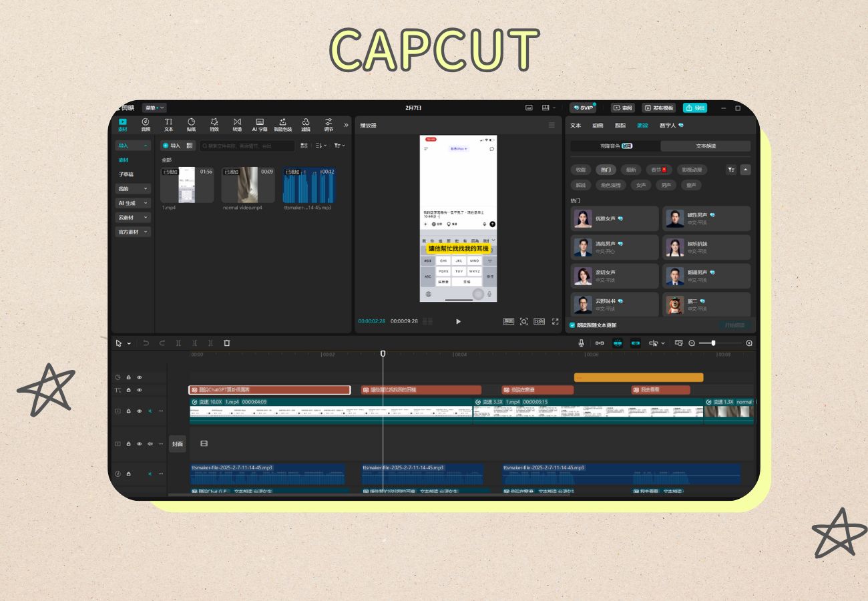868x601 pixels.
Task: Open the 调节 adjustment tab
Action: click(x=329, y=125)
